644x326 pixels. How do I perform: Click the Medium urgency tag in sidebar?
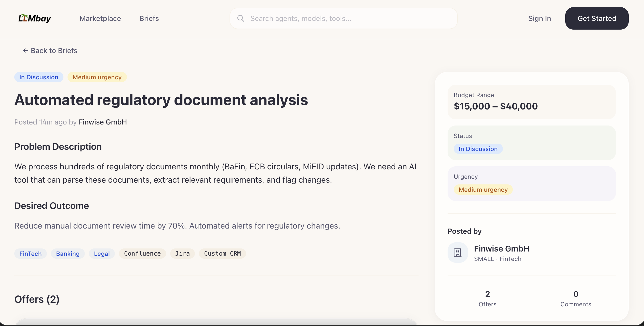point(483,190)
